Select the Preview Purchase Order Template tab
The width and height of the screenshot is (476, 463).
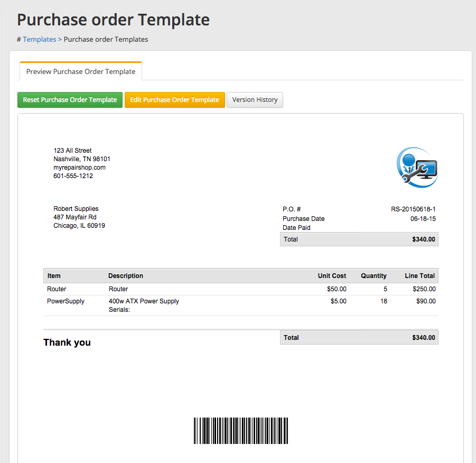(81, 71)
